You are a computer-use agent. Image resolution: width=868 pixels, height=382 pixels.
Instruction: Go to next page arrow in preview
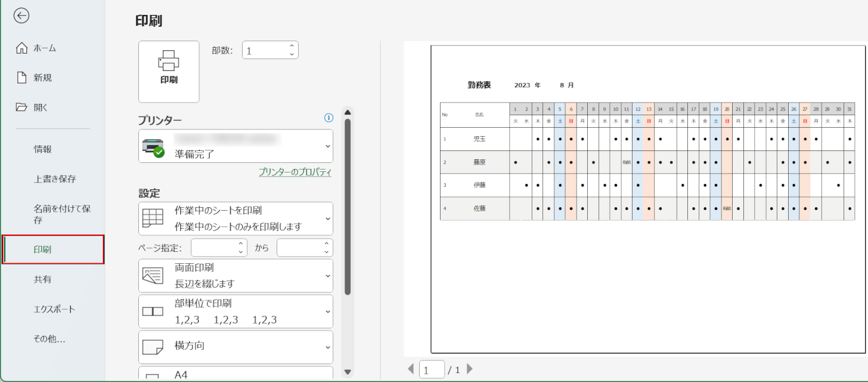pyautogui.click(x=470, y=369)
